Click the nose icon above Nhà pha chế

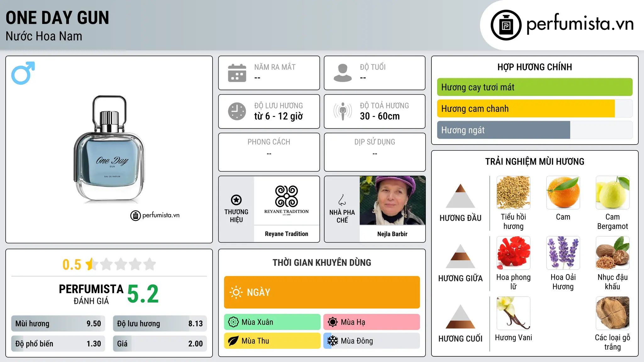[342, 200]
